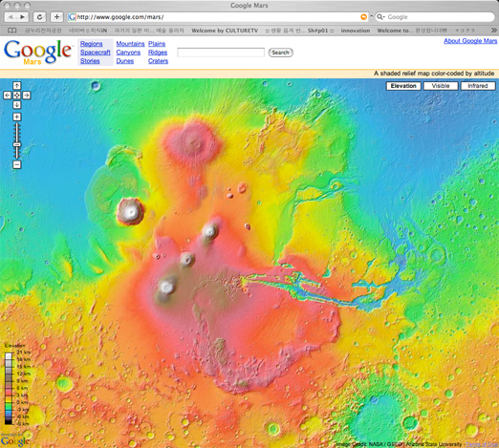Pan the map right with the arrow

pyautogui.click(x=27, y=95)
